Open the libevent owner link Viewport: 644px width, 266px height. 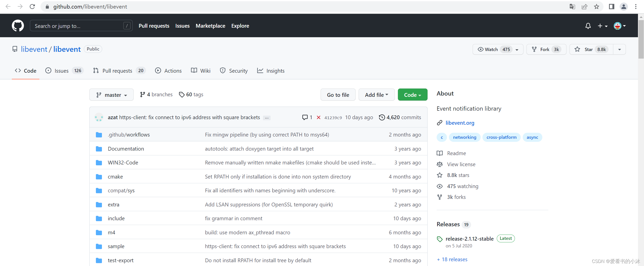click(x=34, y=49)
